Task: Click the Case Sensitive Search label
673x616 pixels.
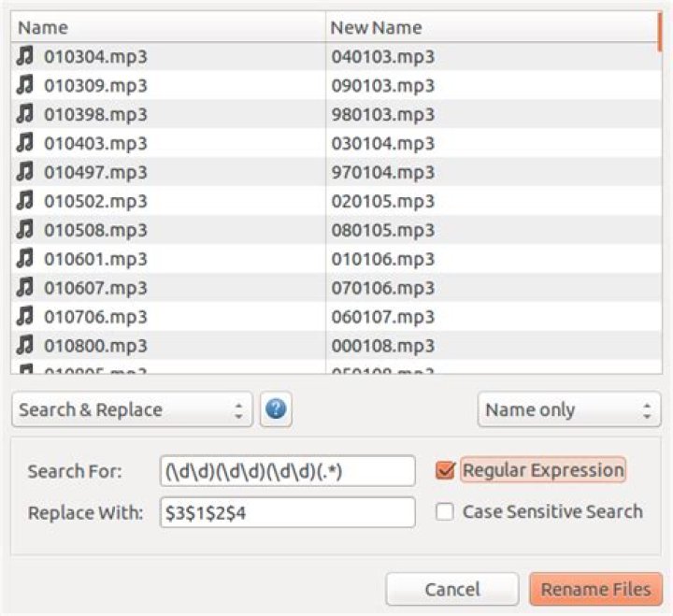Action: 552,511
